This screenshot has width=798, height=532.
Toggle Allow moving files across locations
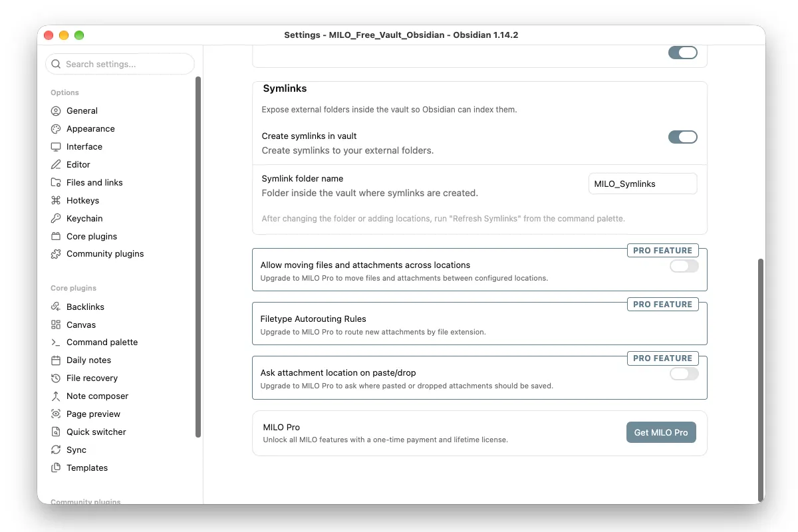point(684,266)
